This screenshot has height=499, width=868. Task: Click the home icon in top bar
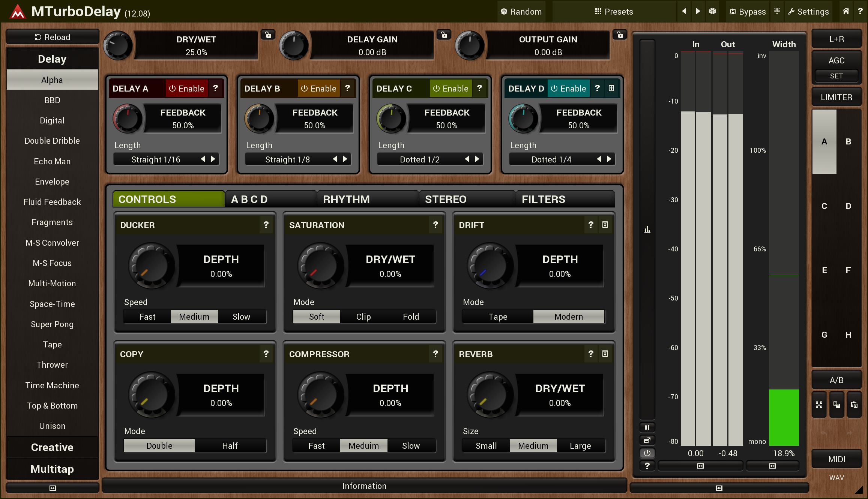[x=846, y=11]
